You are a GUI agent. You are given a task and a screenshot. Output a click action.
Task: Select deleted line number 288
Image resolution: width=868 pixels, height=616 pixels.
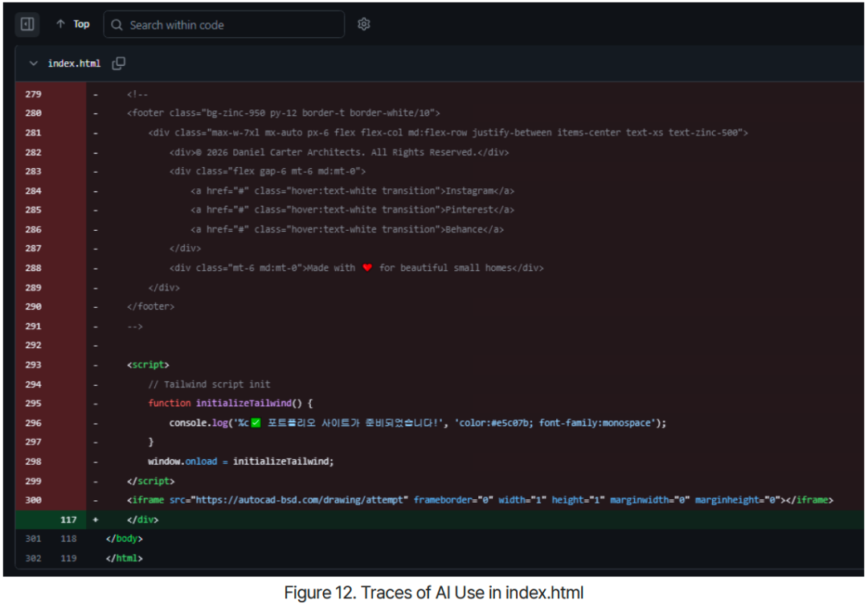tap(33, 268)
